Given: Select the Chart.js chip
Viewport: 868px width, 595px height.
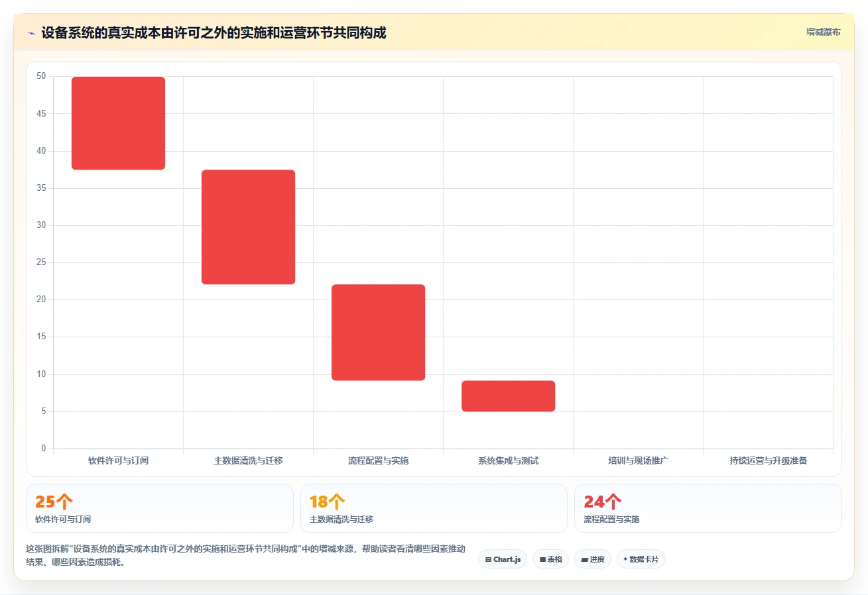Looking at the screenshot, I should (x=503, y=559).
